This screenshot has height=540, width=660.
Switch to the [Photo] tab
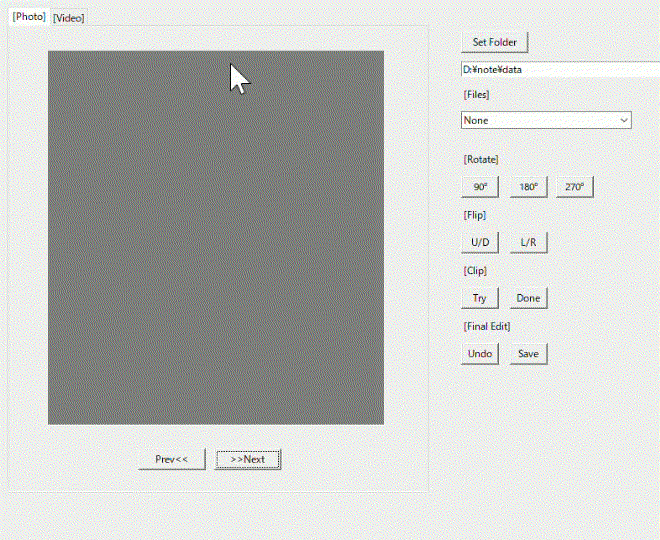[x=29, y=17]
